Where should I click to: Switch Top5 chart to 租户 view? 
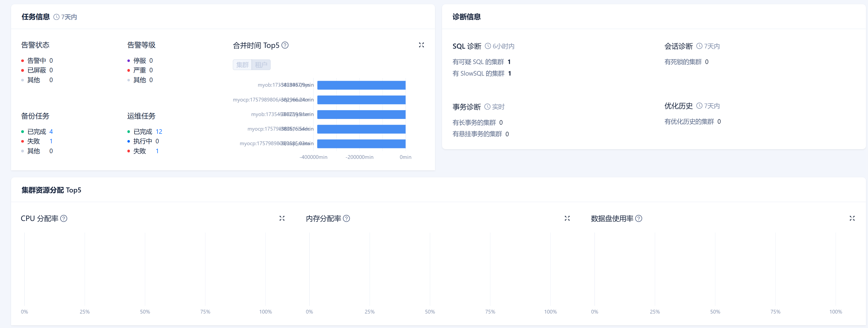tap(261, 65)
